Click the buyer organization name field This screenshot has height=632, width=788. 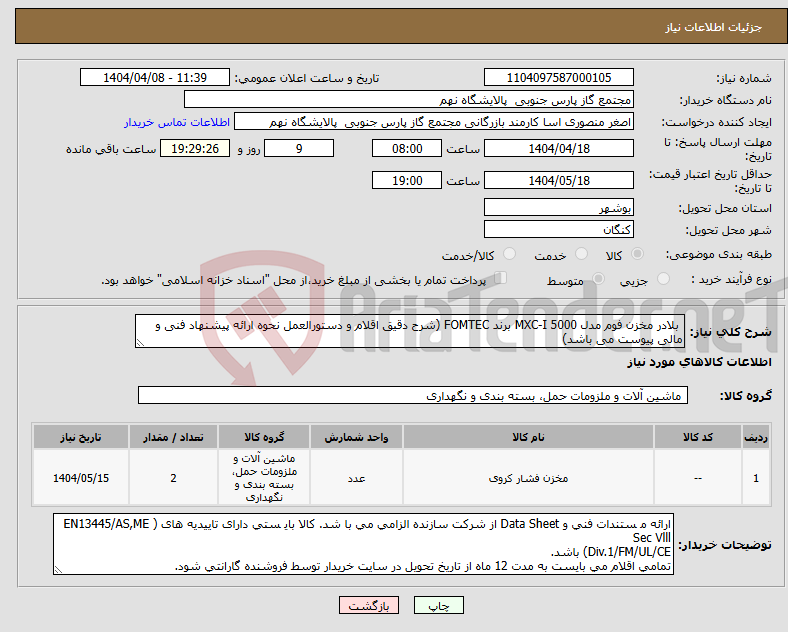pyautogui.click(x=409, y=99)
